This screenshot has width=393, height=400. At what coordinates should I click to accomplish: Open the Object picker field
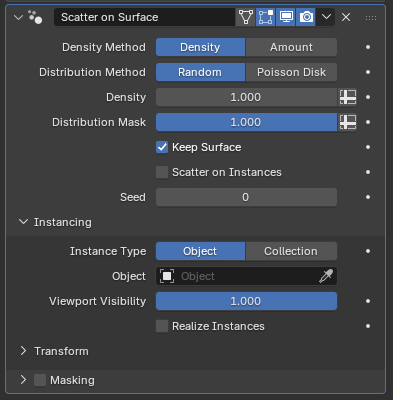click(246, 276)
